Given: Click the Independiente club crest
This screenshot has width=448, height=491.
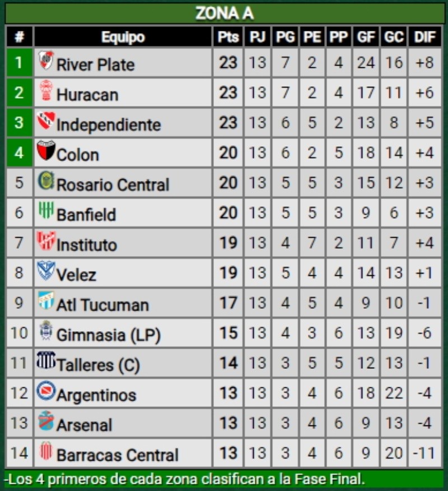Looking at the screenshot, I should coord(46,121).
